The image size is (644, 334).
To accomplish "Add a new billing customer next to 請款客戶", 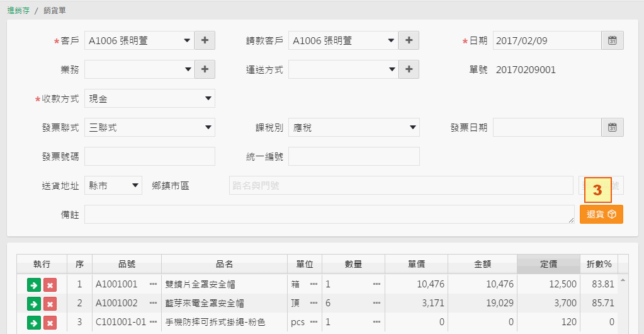I will 409,40.
